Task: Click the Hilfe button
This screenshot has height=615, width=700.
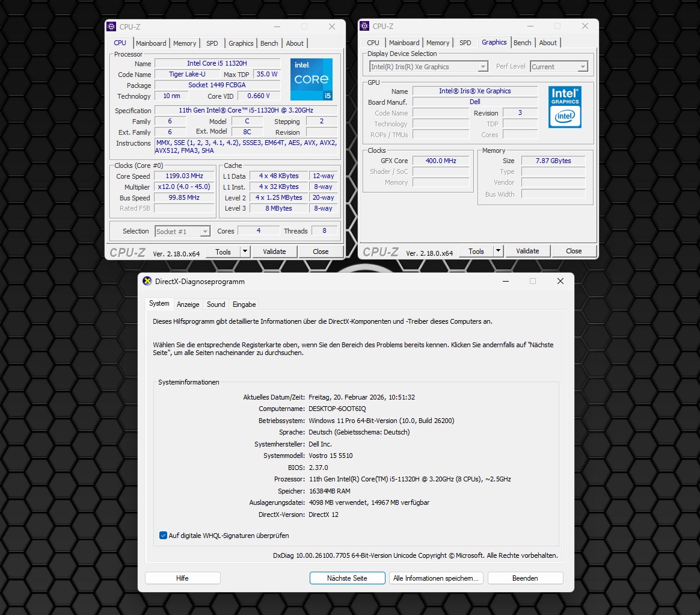Action: (182, 578)
